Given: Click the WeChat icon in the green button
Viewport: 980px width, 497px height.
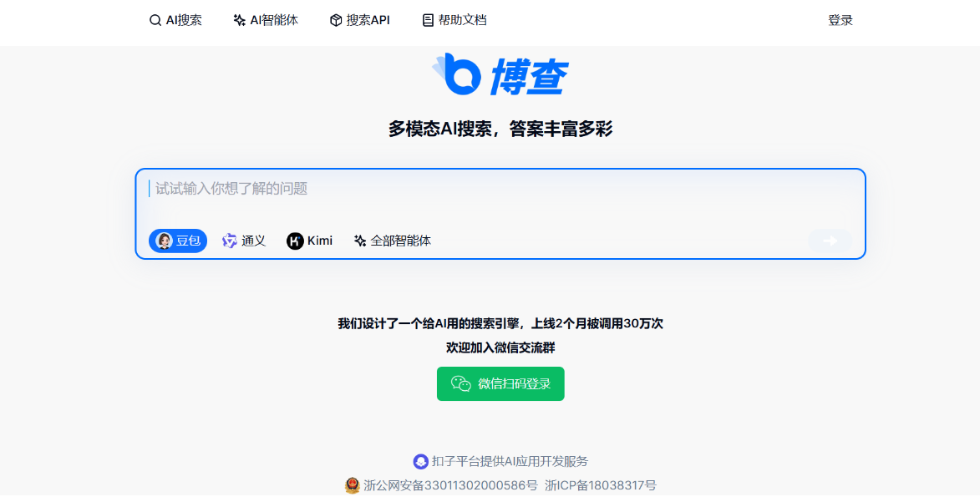Looking at the screenshot, I should tap(461, 384).
